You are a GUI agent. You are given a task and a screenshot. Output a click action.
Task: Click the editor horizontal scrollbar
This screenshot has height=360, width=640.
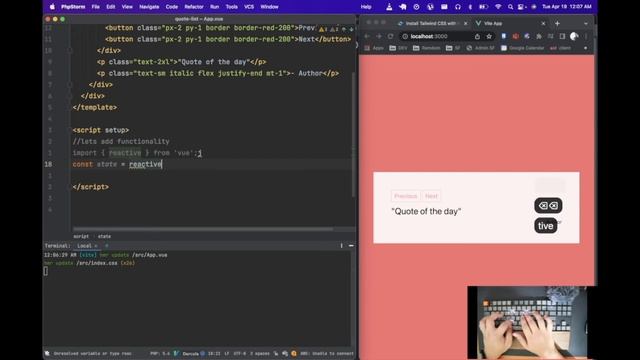203,229
